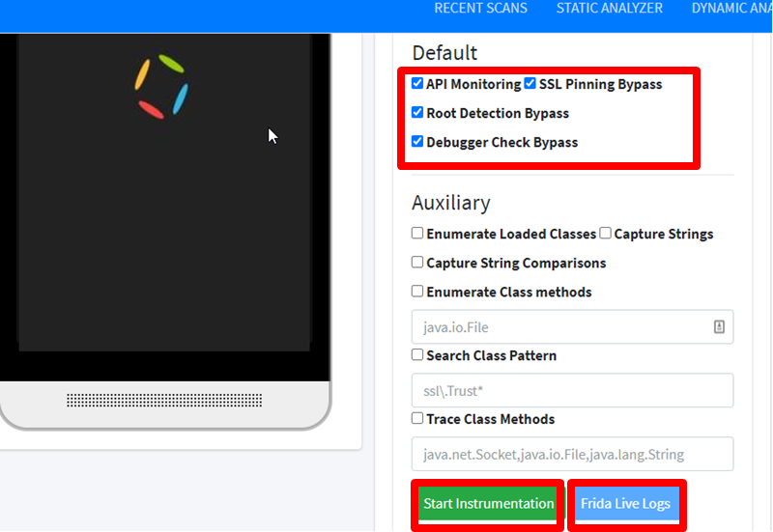773x532 pixels.
Task: Open RECENT SCANS menu item
Action: pos(480,9)
